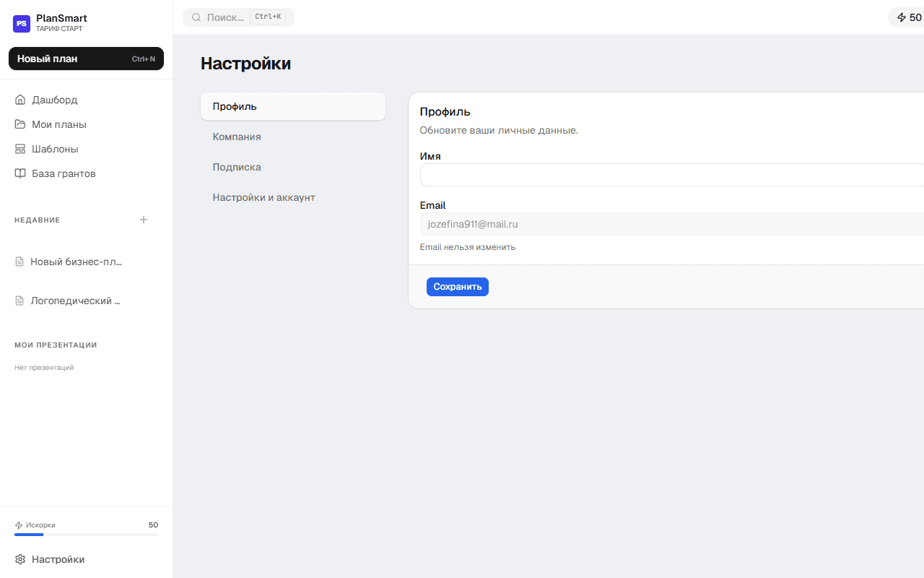Open the recent plan Логопедический ...
This screenshot has height=578, width=924.
(x=74, y=301)
